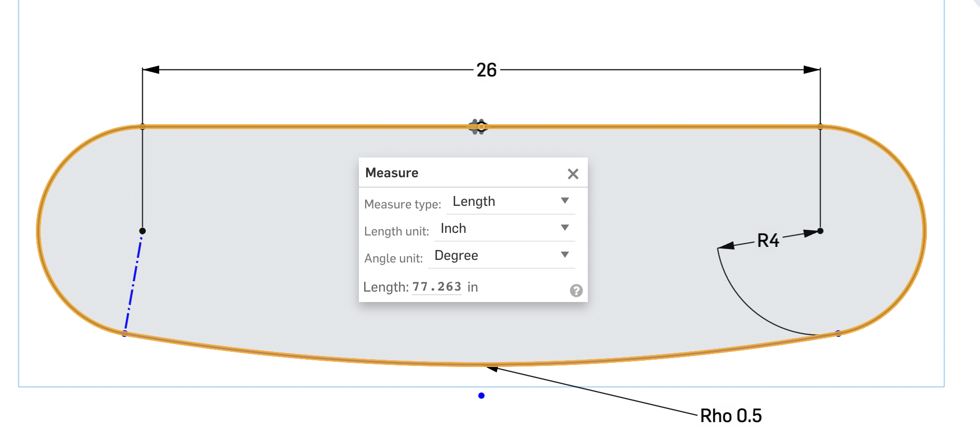This screenshot has height=446, width=980.
Task: Close the Measure dialog
Action: pos(573,174)
